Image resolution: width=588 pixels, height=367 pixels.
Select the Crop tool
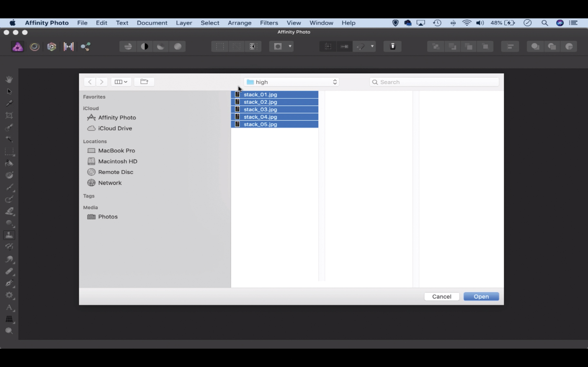click(x=9, y=115)
